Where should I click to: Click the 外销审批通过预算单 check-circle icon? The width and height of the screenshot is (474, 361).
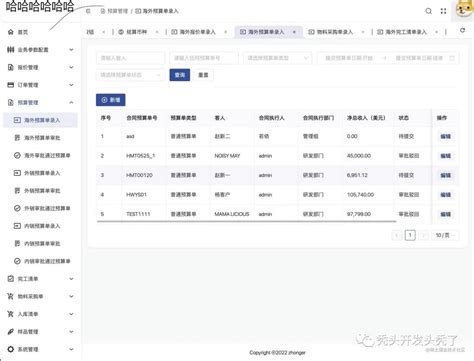tap(17, 208)
